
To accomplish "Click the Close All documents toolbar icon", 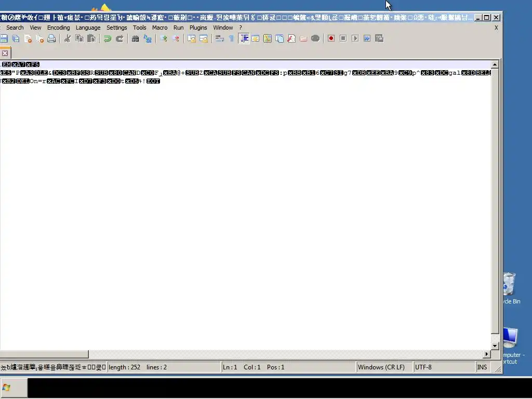I will 39,38.
